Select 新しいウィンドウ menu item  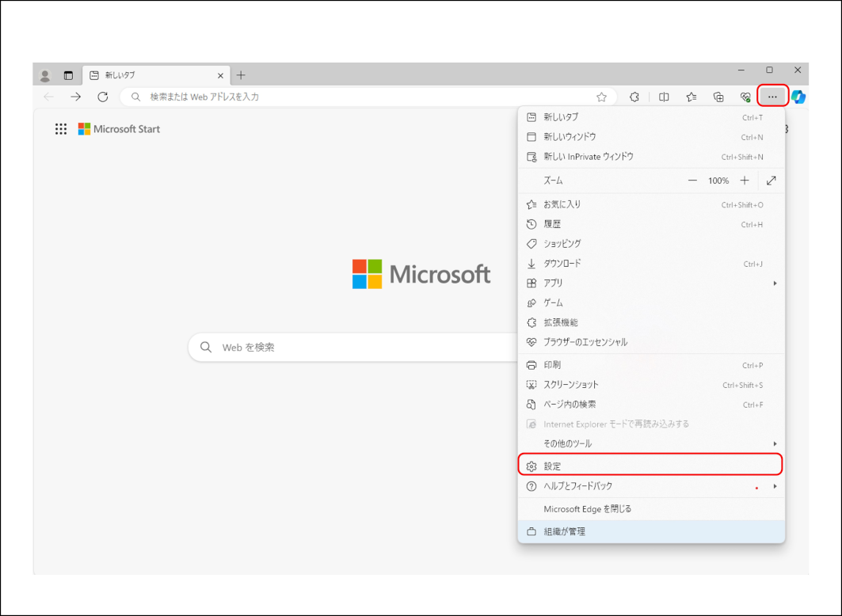tap(651, 137)
